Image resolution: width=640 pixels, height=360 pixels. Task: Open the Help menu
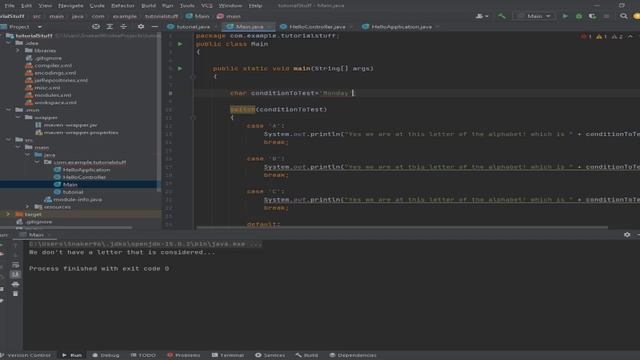pyautogui.click(x=256, y=6)
